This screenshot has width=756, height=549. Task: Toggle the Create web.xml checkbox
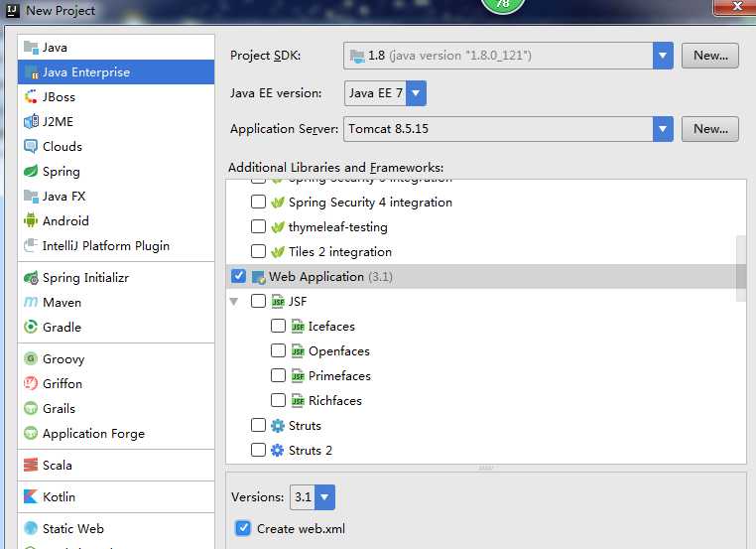(243, 528)
